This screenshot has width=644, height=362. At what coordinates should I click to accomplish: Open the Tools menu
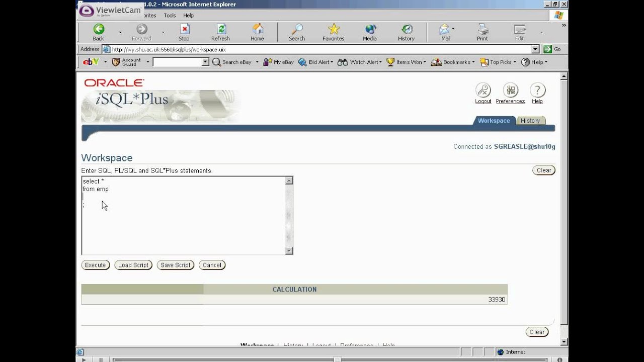pyautogui.click(x=170, y=16)
